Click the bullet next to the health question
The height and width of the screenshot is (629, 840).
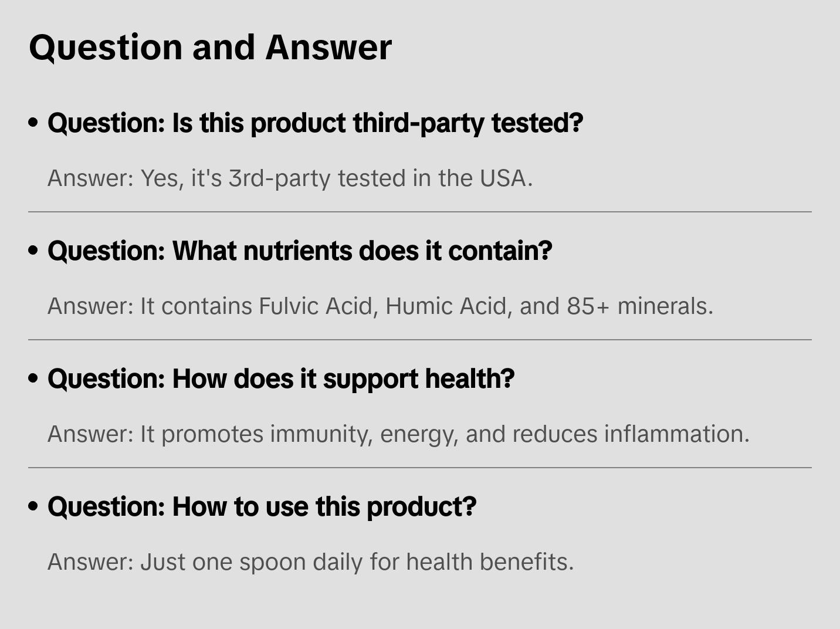[x=33, y=379]
